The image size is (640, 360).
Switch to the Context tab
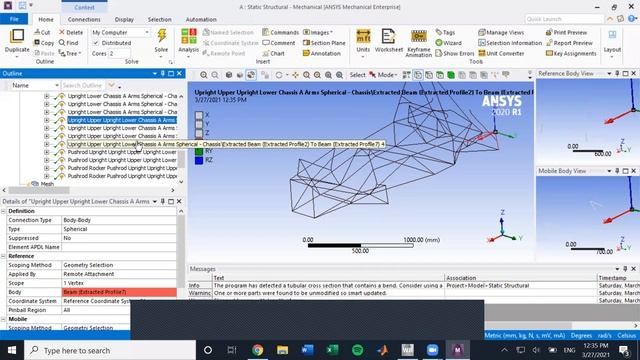(84, 7)
